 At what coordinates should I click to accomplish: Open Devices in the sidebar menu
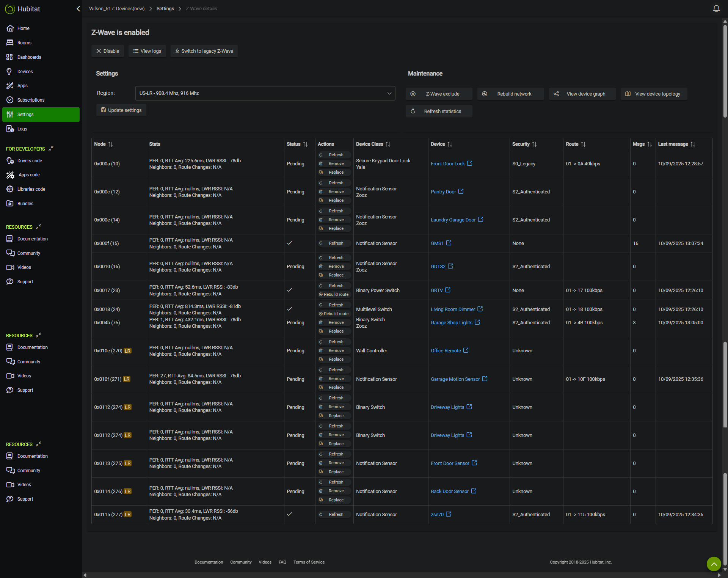25,72
